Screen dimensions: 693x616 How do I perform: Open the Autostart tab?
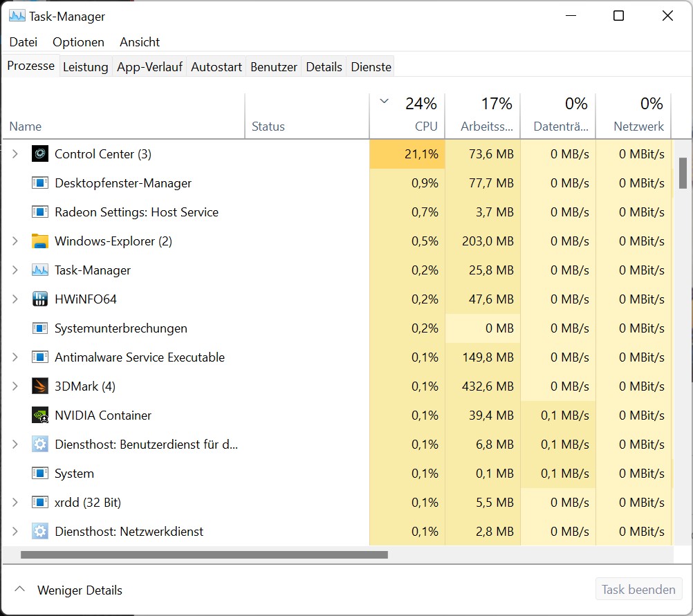pos(216,67)
